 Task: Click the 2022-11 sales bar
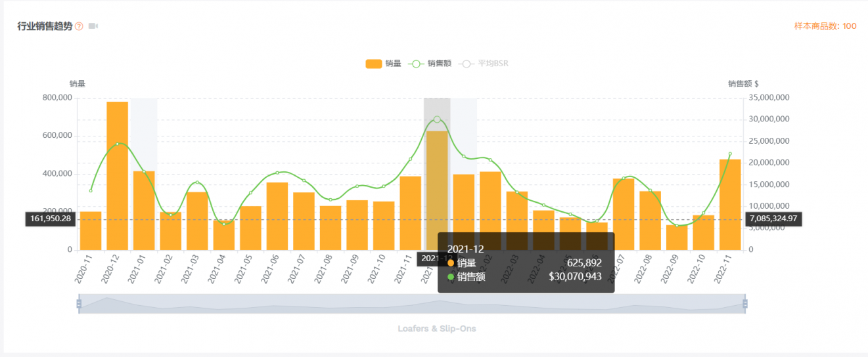tap(730, 205)
